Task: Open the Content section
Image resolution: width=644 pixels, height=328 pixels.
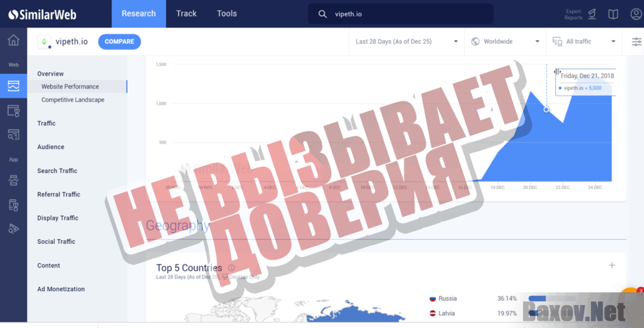Action: (x=49, y=266)
